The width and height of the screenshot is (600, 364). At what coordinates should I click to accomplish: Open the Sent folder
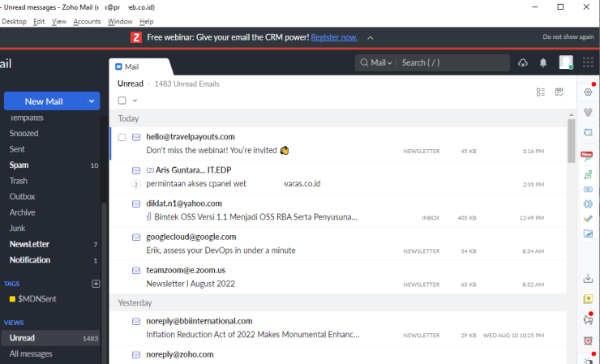[x=17, y=149]
